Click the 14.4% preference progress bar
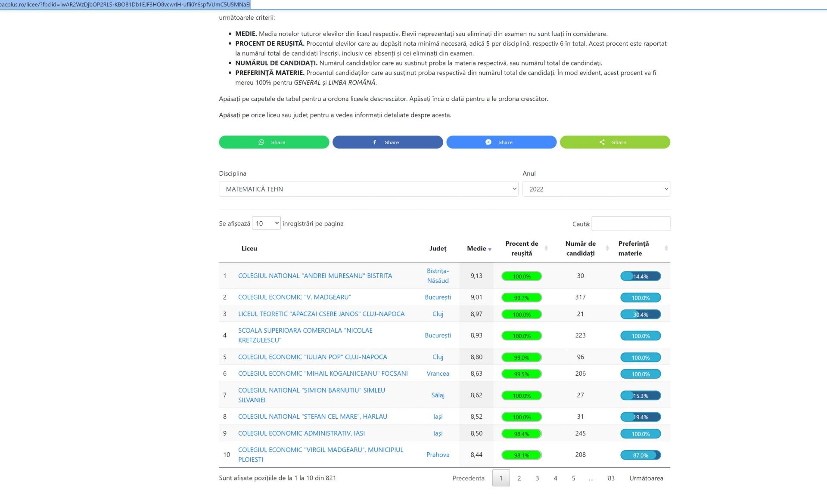Screen dimensions: 827x504 640,276
